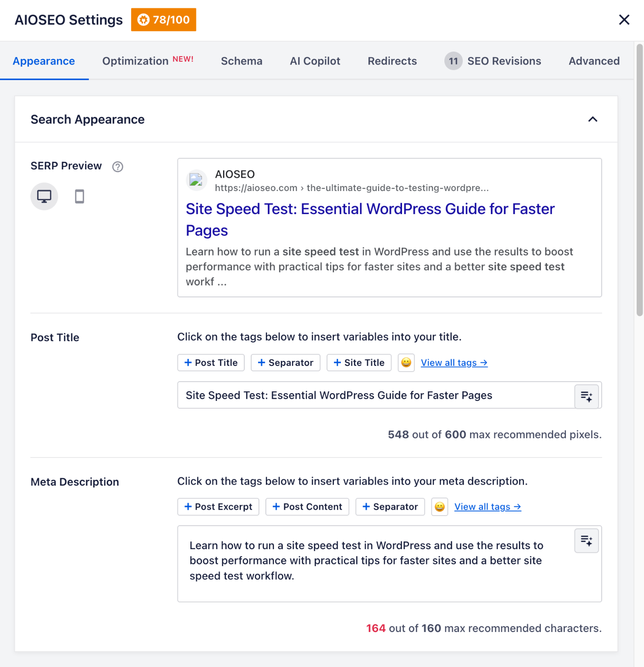Generate AI meta description with field icon
This screenshot has width=644, height=667.
(586, 540)
